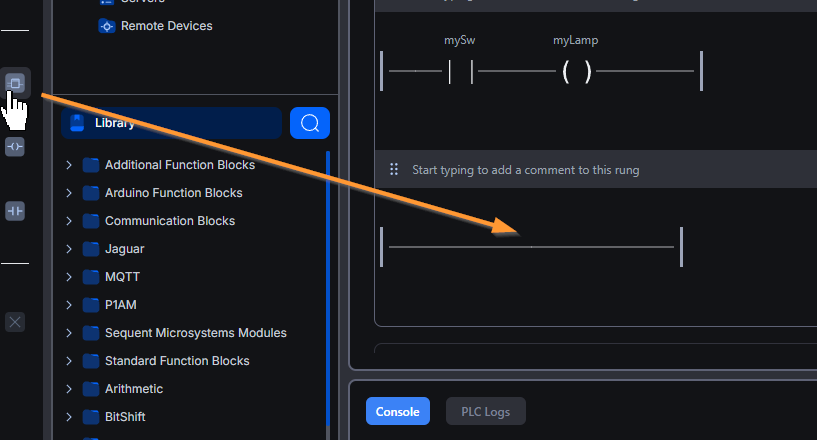Expand the Communication Blocks chevron
The width and height of the screenshot is (817, 440).
(x=69, y=221)
